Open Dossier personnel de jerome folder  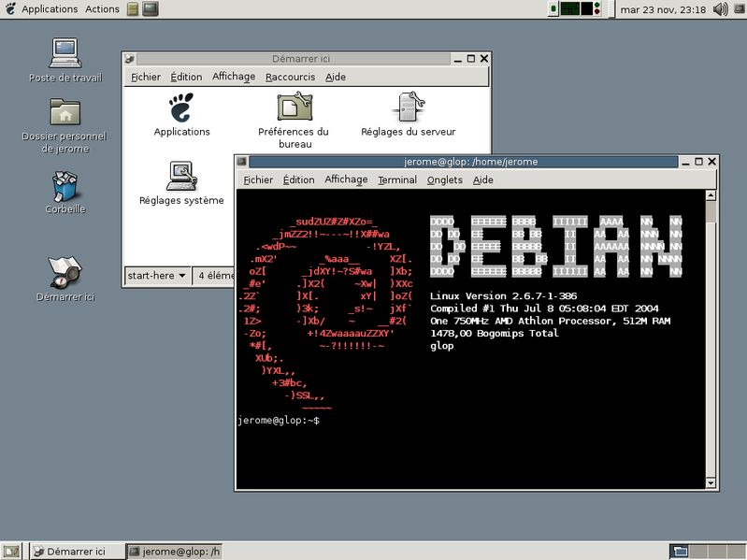pyautogui.click(x=65, y=125)
